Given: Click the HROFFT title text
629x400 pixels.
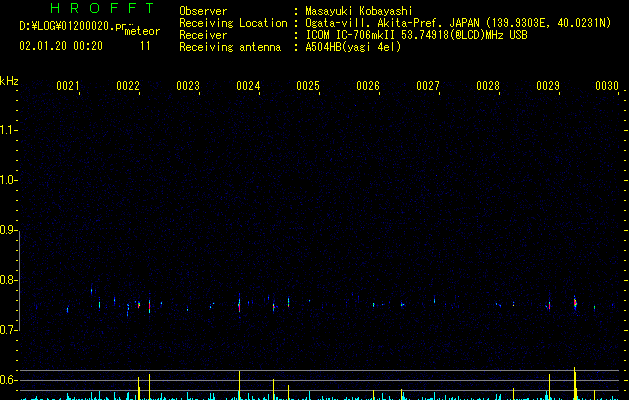Looking at the screenshot, I should 102,8.
